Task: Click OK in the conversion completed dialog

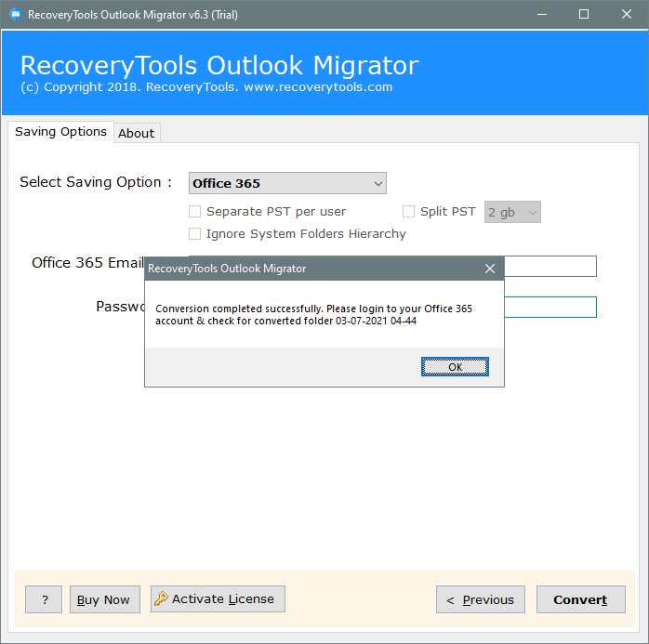Action: 455,367
